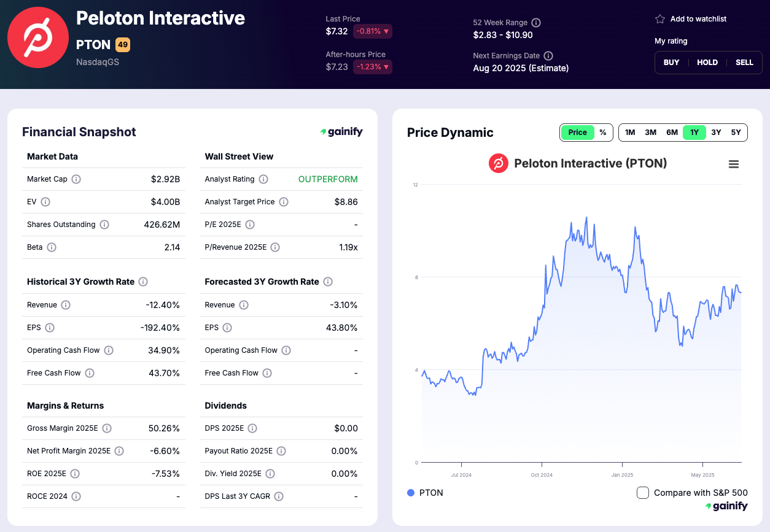Click info icon beside forecasted EPS
The image size is (770, 532).
pos(227,328)
